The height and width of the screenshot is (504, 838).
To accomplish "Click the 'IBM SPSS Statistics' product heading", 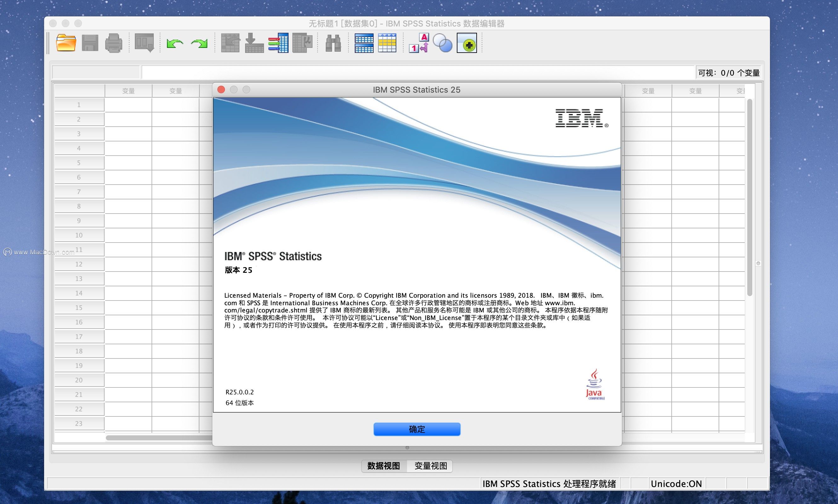I will coord(273,256).
